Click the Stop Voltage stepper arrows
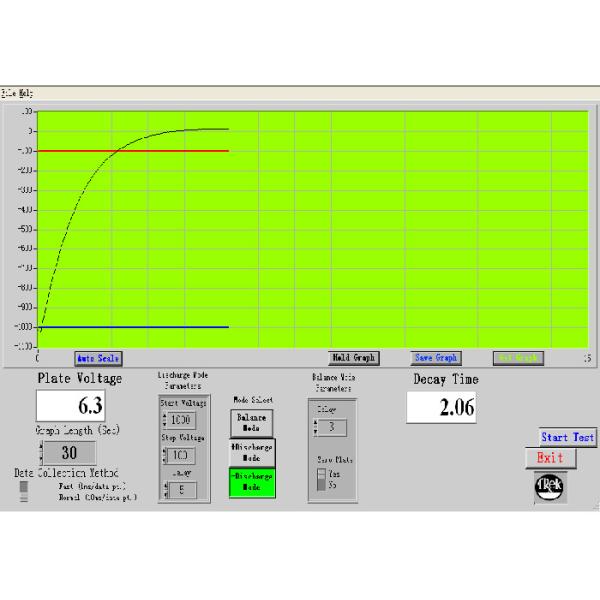This screenshot has width=600, height=600. [164, 455]
